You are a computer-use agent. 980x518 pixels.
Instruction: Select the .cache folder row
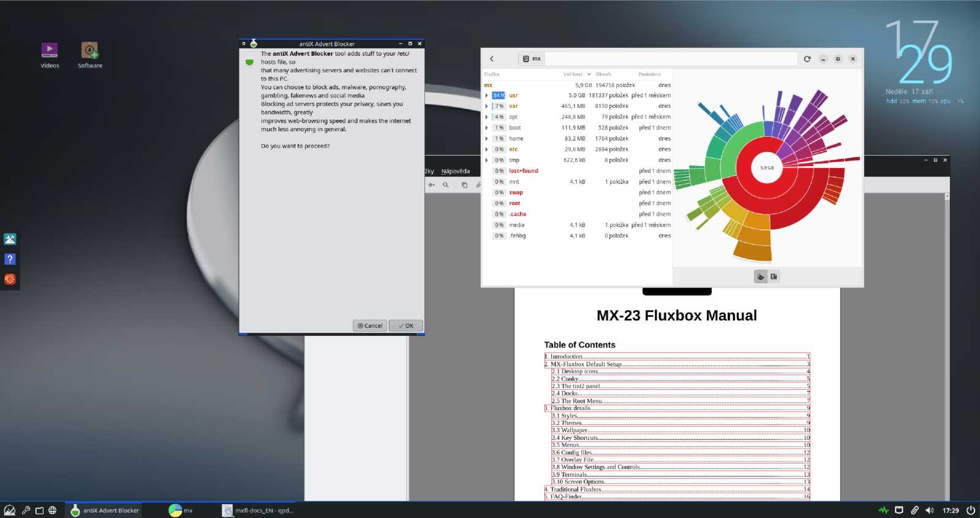tap(578, 214)
